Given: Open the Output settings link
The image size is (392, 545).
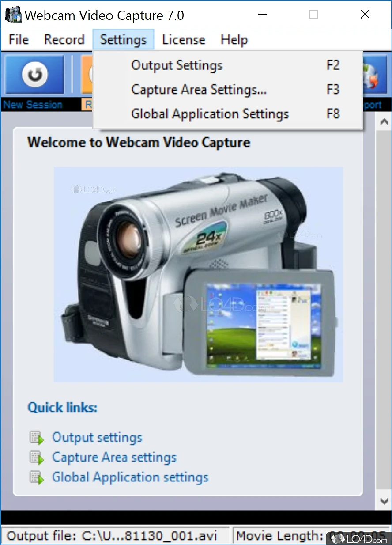Looking at the screenshot, I should (97, 437).
